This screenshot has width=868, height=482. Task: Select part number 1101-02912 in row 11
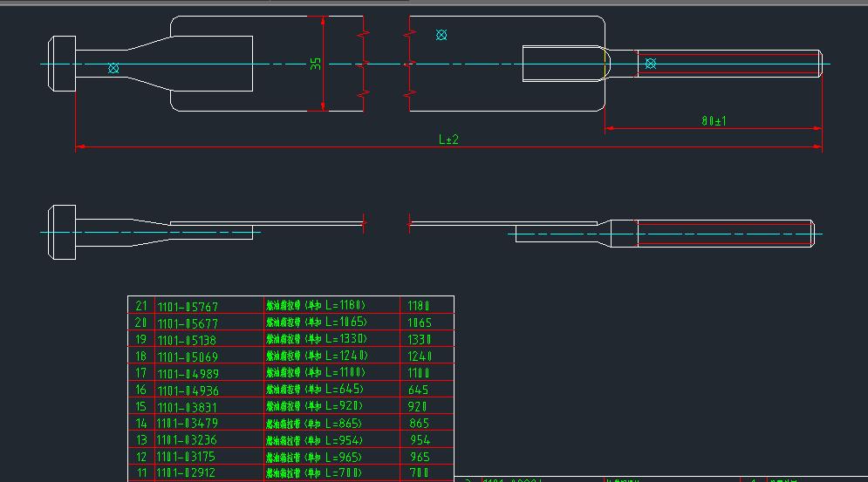pyautogui.click(x=186, y=473)
